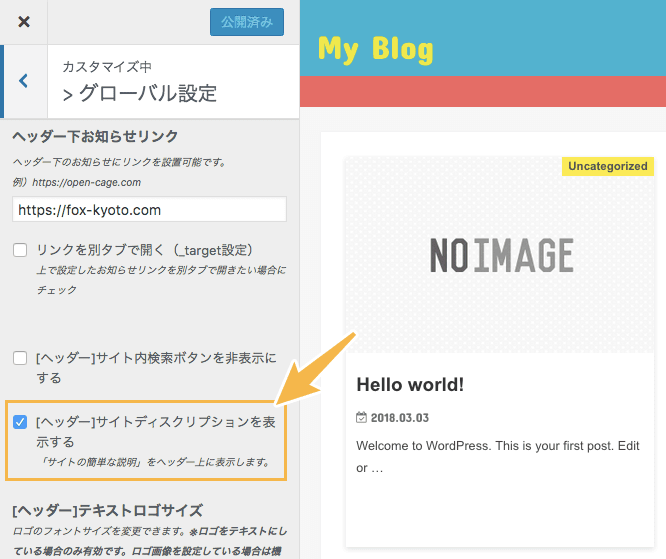This screenshot has height=559, width=666.
Task: Uncheck サイトディスクリプションを表示する checkbox
Action: (20, 422)
